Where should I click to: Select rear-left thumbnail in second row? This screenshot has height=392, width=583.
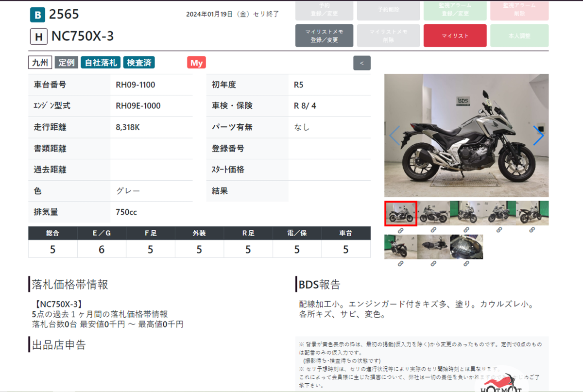pyautogui.click(x=400, y=247)
